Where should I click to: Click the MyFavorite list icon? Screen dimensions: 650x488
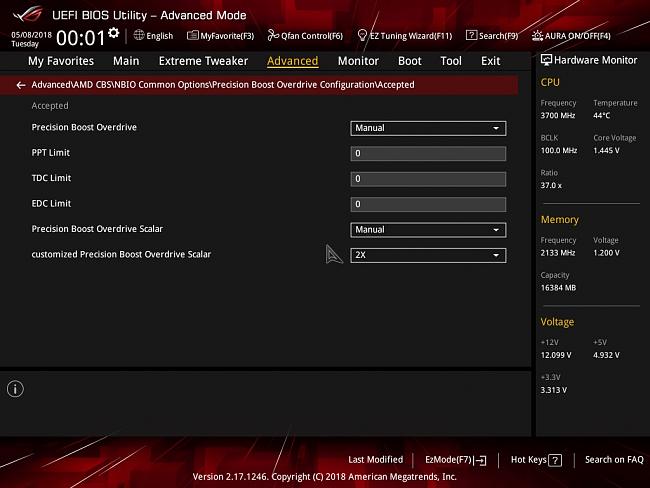[x=192, y=35]
